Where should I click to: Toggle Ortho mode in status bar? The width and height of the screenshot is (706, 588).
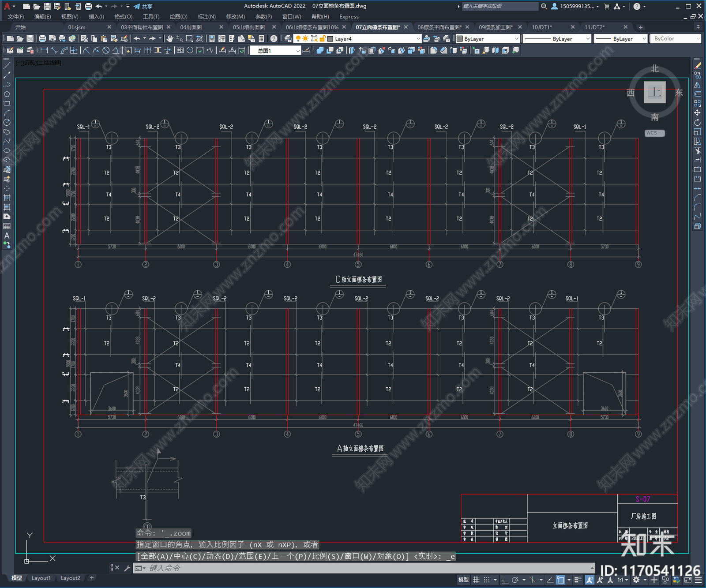tap(505, 580)
